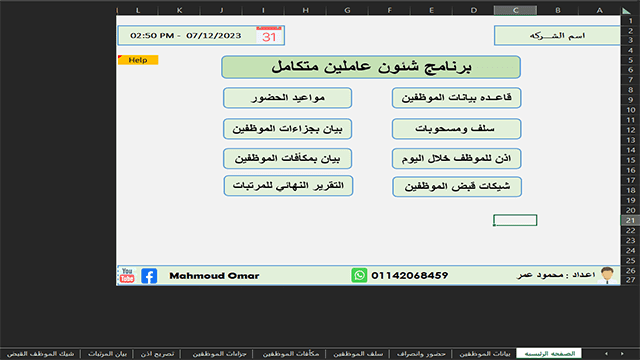The width and height of the screenshot is (640, 360).
Task: Select column K header
Action: [180, 11]
